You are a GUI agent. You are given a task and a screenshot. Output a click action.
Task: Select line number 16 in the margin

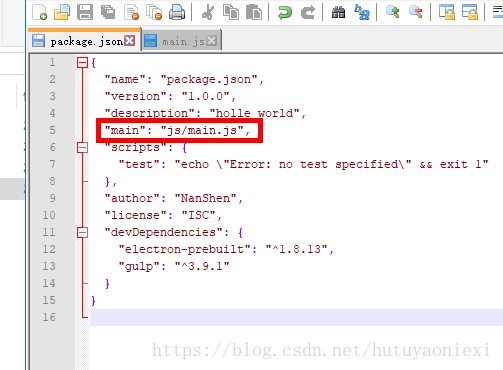point(49,317)
